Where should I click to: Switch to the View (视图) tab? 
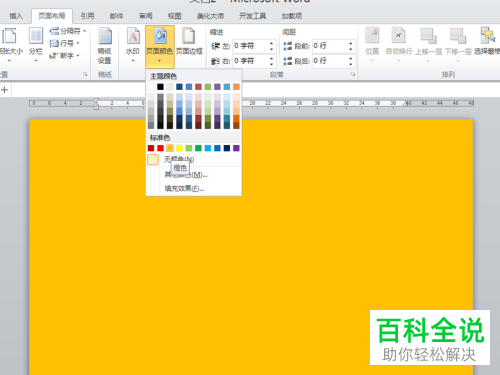click(174, 16)
